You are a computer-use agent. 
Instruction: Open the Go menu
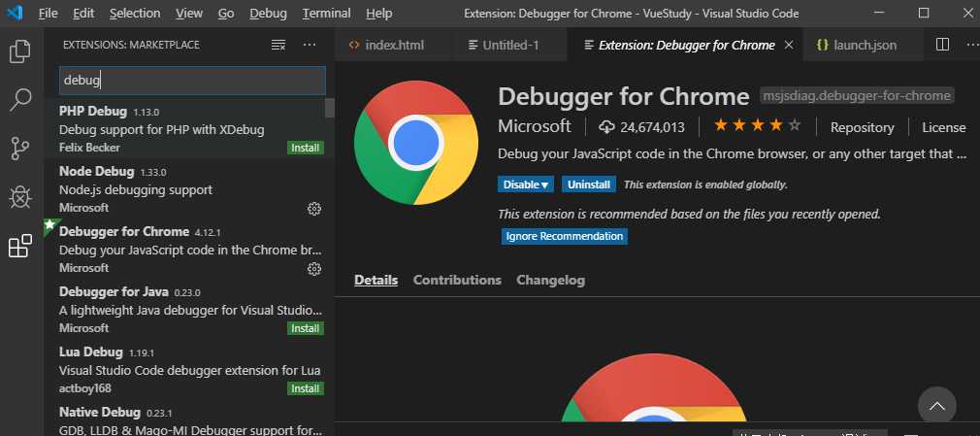pos(226,13)
